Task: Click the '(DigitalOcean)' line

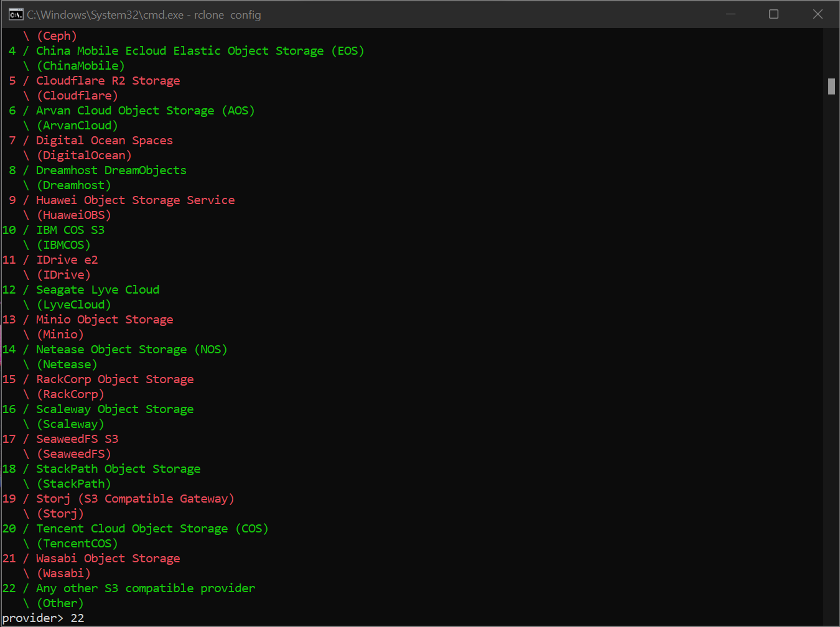Action: (84, 156)
